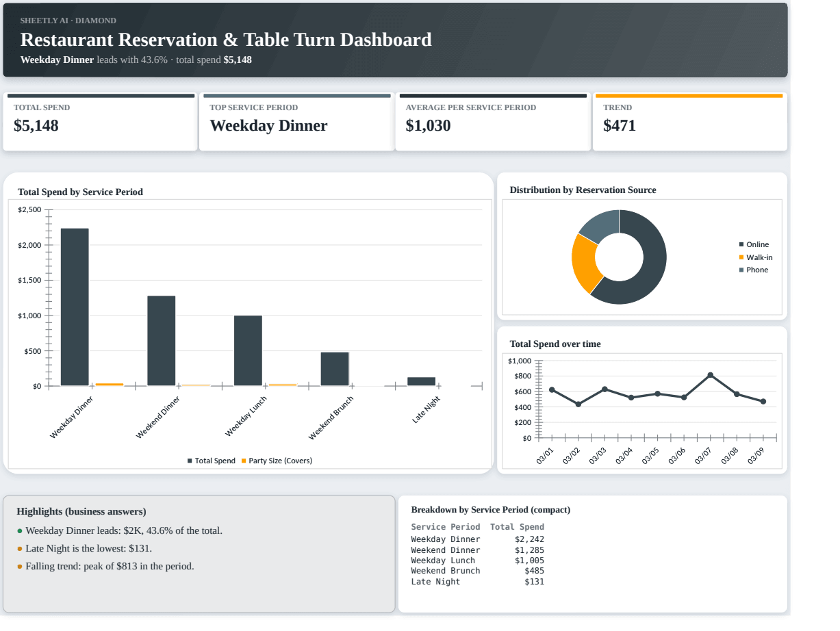Click the Highlights (business answers) heading
The width and height of the screenshot is (840, 631).
(81, 512)
